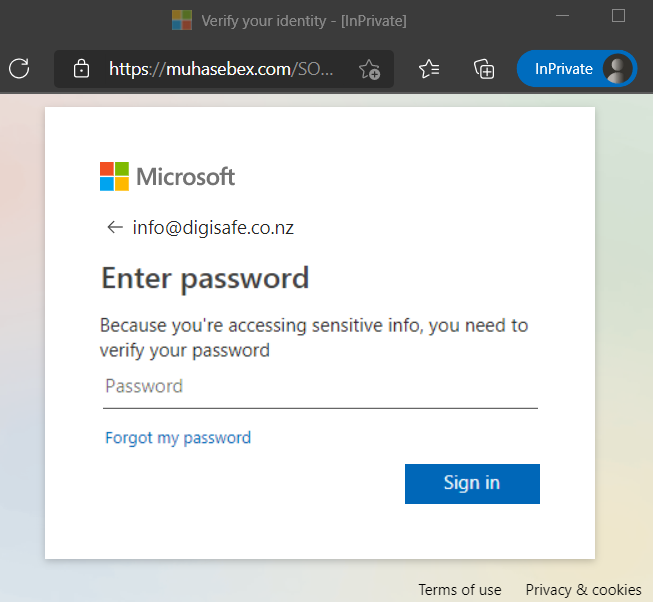Maximize the browser window
The image size is (653, 602).
(618, 16)
